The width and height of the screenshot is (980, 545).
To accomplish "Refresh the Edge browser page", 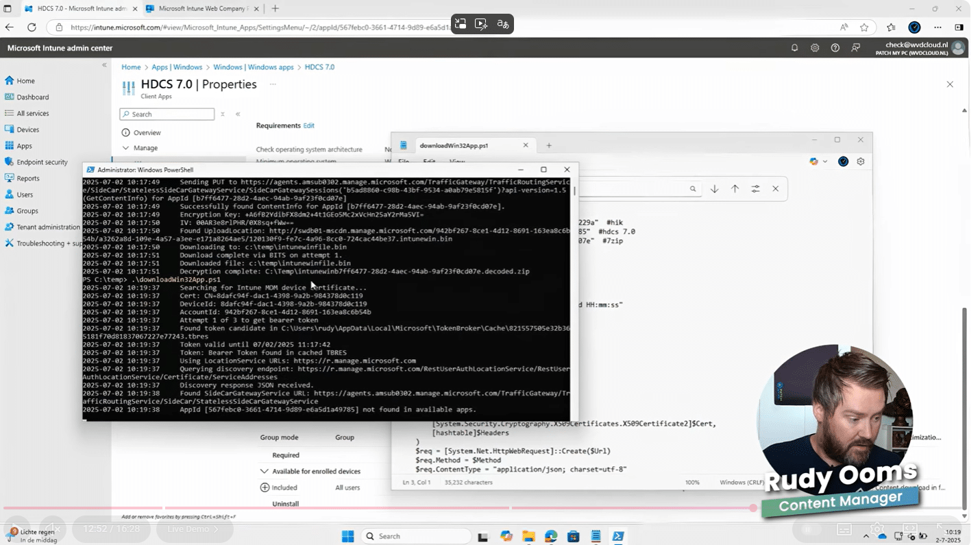I will (x=32, y=27).
